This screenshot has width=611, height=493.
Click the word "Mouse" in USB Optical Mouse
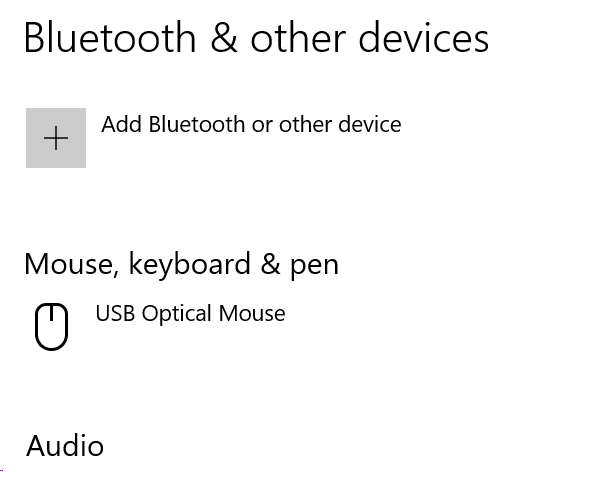[x=254, y=314]
